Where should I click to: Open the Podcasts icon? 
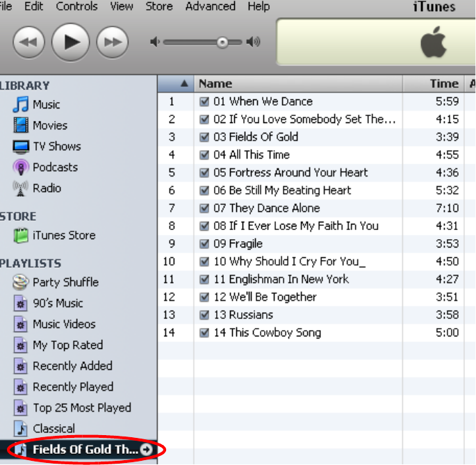coord(21,168)
